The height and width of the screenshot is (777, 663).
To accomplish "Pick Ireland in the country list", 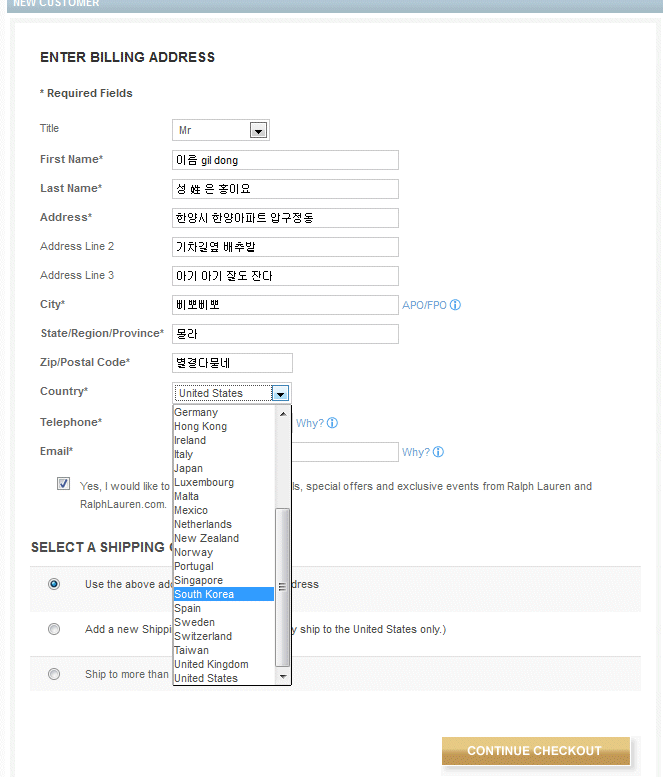I will (223, 440).
